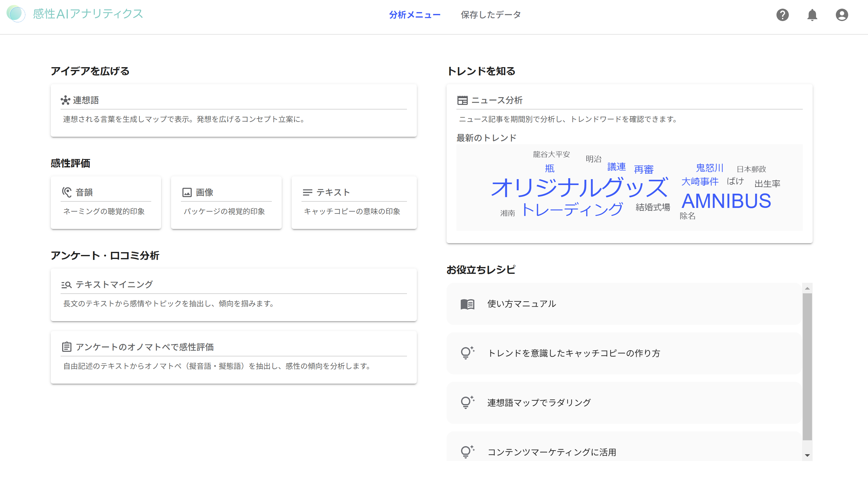Click trend word 結婚式場
This screenshot has width=868, height=487.
click(x=653, y=207)
